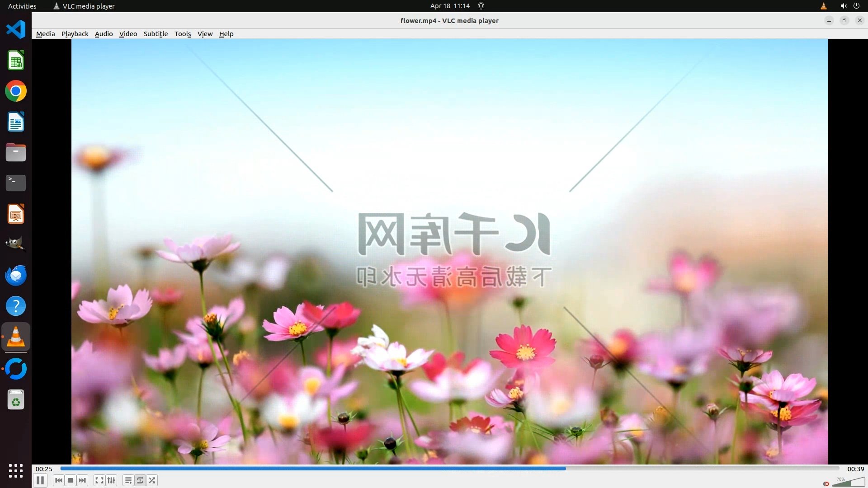Screen dimensions: 868x488
Task: Toggle loop repeat mode
Action: coord(140,480)
